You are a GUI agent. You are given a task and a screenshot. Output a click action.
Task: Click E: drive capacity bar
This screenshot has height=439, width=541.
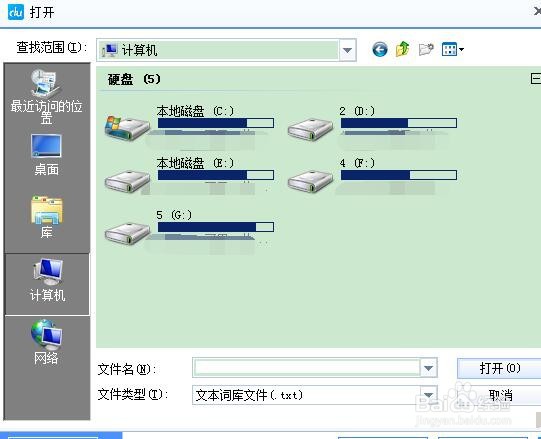coord(216,175)
